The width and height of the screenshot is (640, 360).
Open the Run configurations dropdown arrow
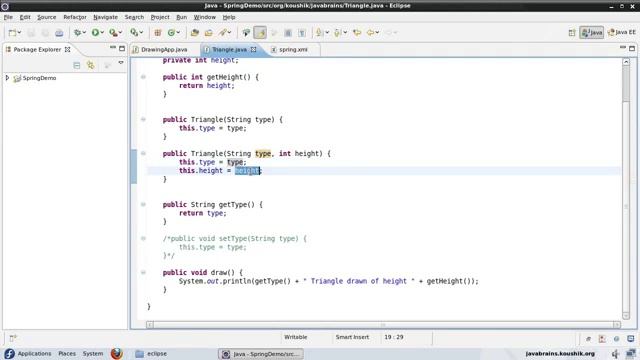[x=102, y=33]
